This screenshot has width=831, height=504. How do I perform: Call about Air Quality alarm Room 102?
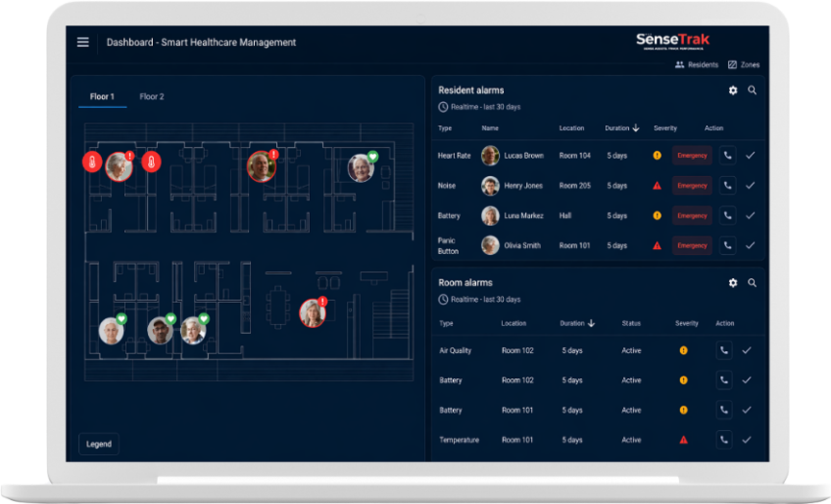(x=724, y=350)
